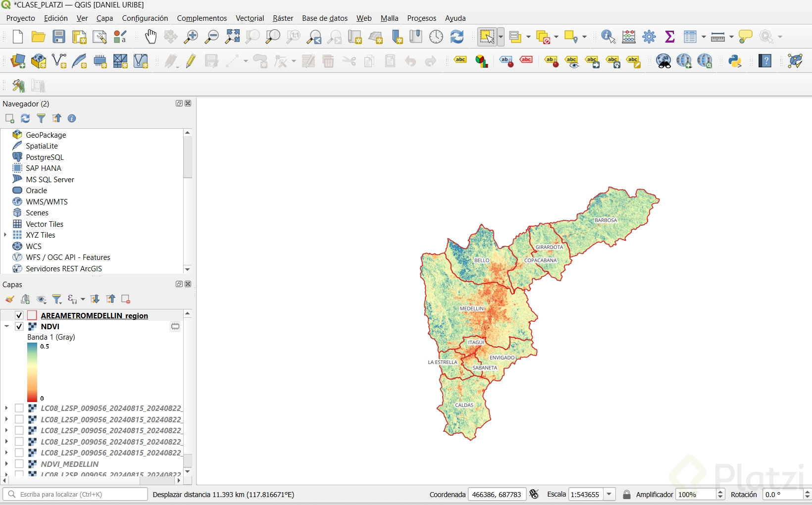The width and height of the screenshot is (812, 505).
Task: Enable the NDVI_MEDELLIN layer checkbox
Action: coord(19,464)
